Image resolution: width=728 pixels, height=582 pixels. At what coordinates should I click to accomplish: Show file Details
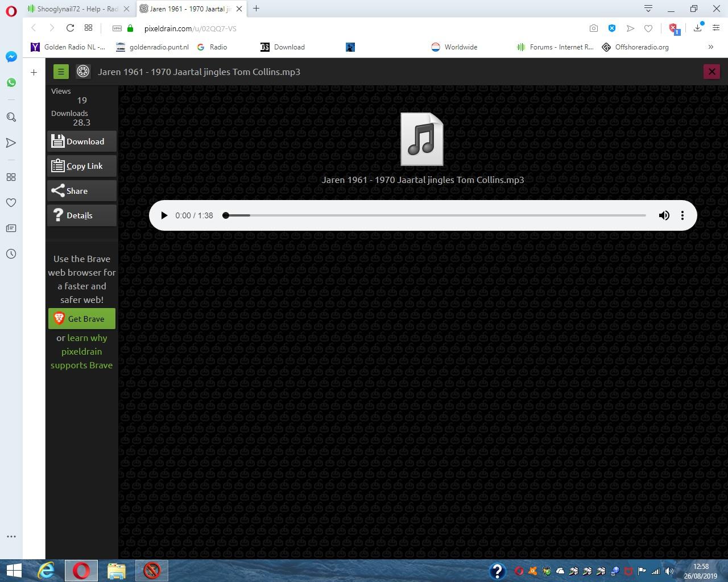pos(82,215)
